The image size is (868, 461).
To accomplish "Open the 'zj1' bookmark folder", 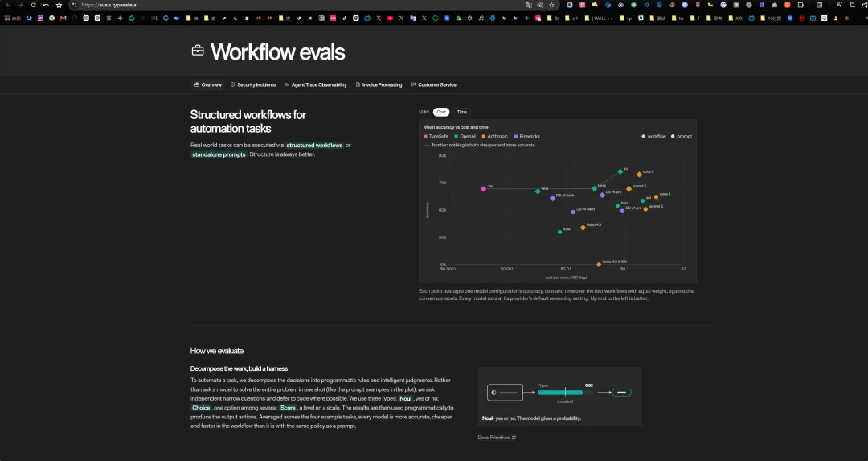I will pyautogui.click(x=571, y=19).
